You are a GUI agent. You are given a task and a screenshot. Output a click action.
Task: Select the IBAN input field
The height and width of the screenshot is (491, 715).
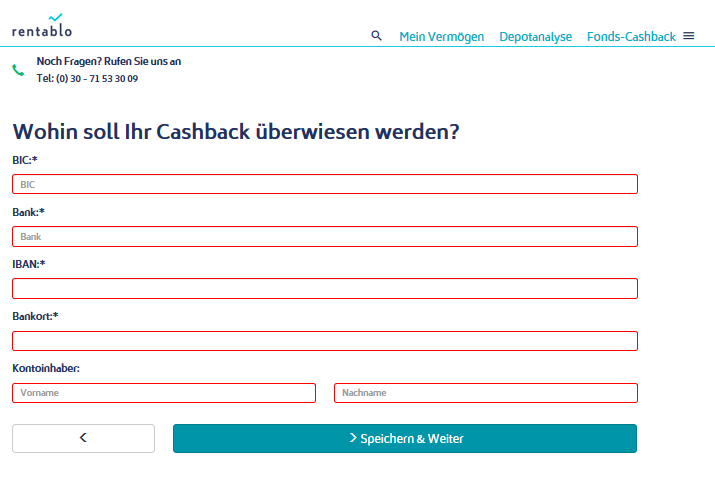[x=325, y=289]
